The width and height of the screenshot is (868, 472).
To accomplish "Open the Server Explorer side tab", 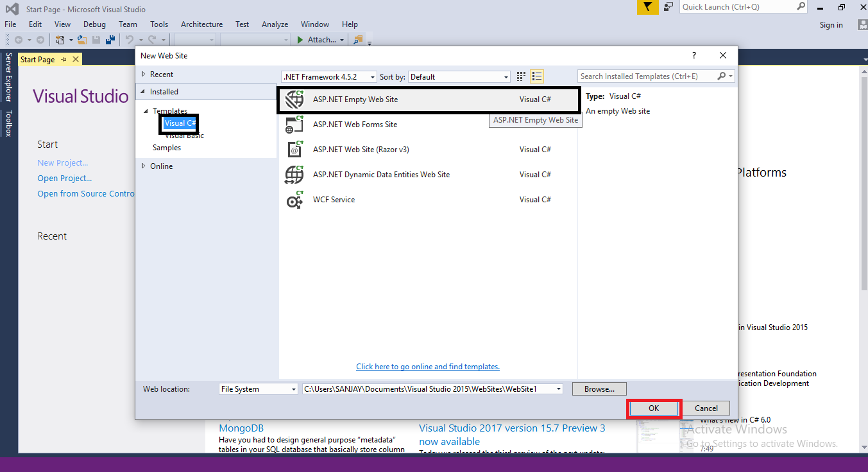I will pos(9,77).
